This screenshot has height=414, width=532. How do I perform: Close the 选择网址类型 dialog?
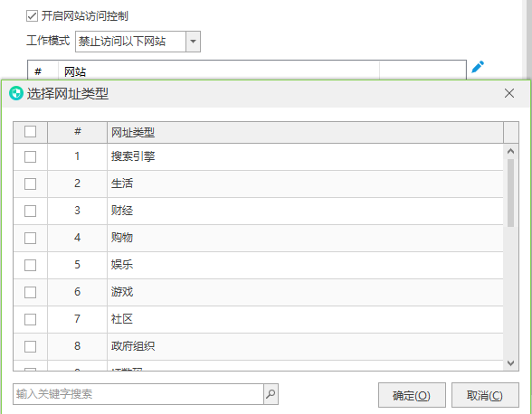(508, 93)
